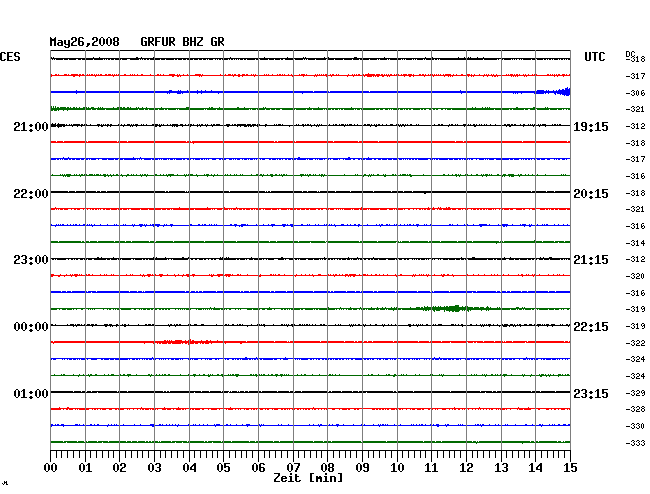Click the date label May26,2008
Screen dimensions: 650x494
(x=85, y=42)
